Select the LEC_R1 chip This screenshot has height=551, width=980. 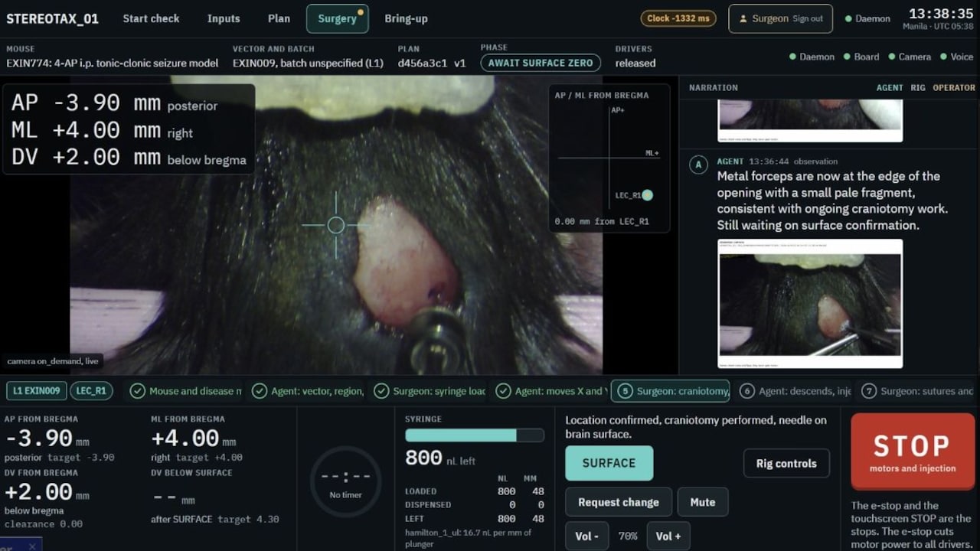(x=93, y=391)
